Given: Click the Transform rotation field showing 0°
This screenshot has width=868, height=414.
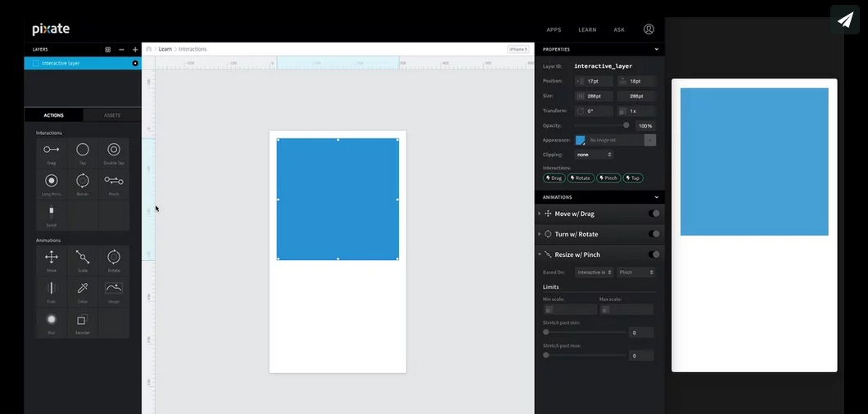Looking at the screenshot, I should [594, 110].
